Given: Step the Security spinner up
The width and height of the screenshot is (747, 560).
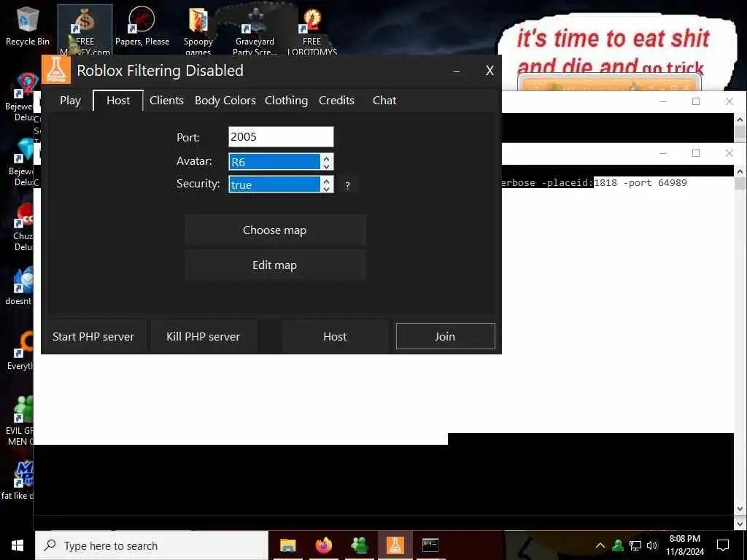Looking at the screenshot, I should click(x=326, y=181).
